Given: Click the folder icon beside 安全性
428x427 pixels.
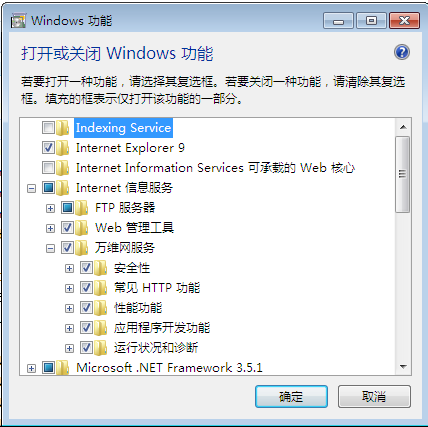Looking at the screenshot, I should 101,268.
